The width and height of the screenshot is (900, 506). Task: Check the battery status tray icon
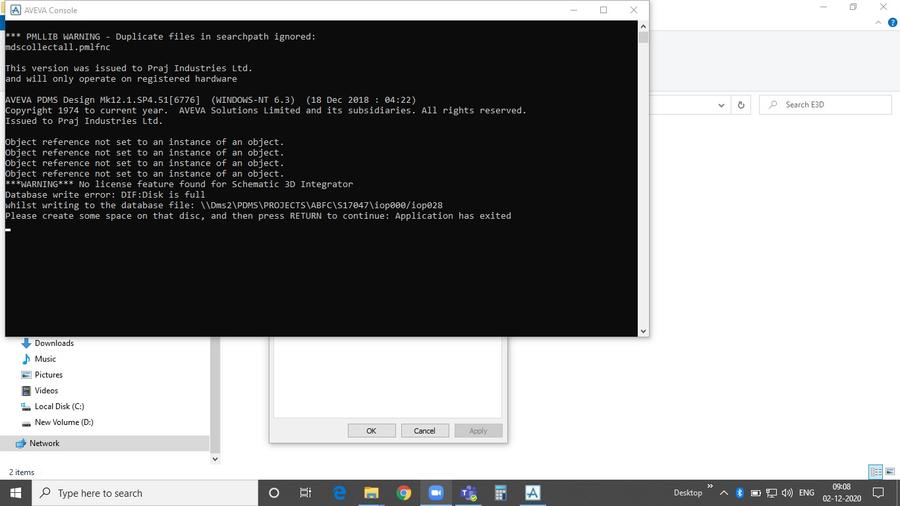(x=755, y=493)
